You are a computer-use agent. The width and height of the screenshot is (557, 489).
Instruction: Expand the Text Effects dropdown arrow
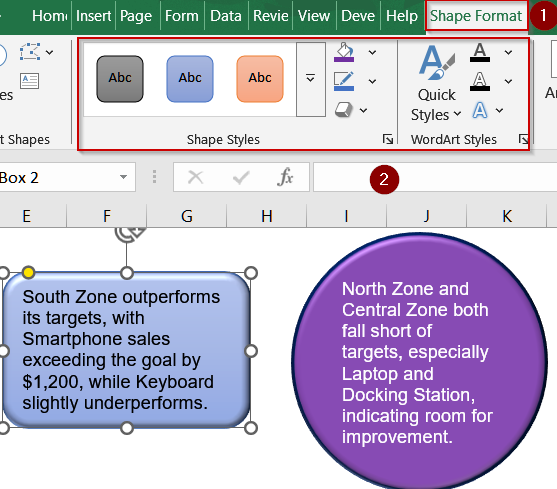pos(499,110)
